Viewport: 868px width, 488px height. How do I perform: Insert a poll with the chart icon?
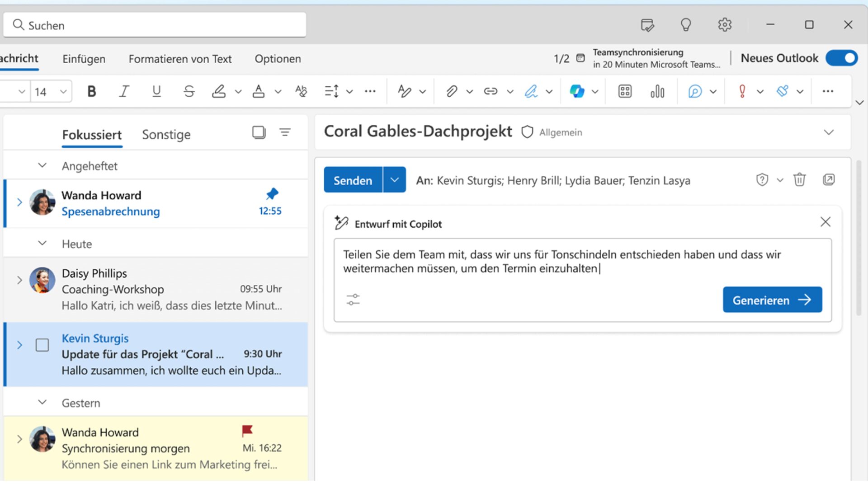[x=657, y=92]
